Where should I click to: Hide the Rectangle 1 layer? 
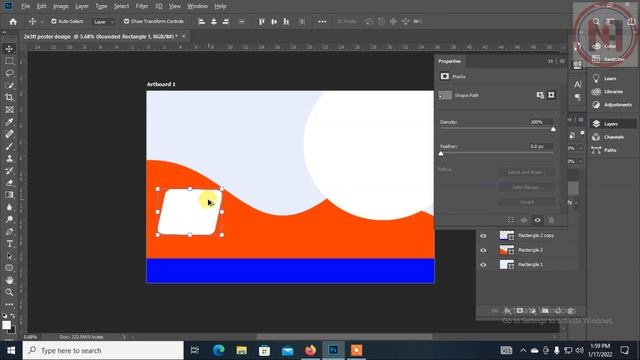tap(483, 265)
